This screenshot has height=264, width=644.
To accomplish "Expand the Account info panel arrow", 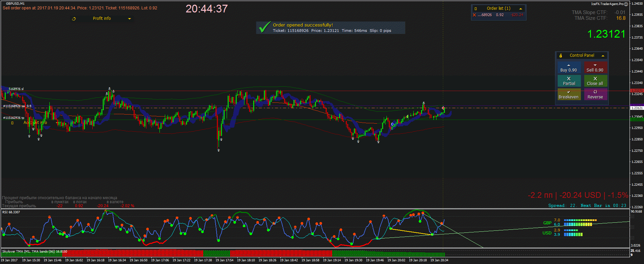I will 57,123.
